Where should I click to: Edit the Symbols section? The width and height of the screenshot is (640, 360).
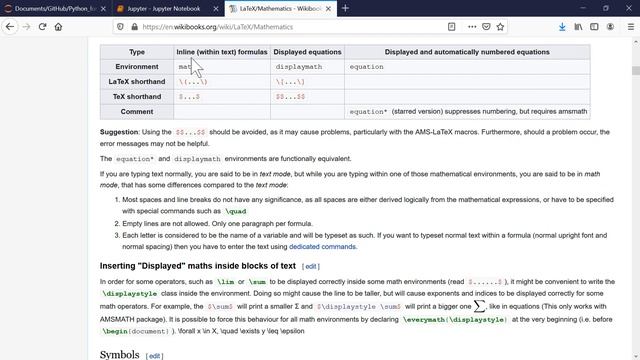point(154,356)
